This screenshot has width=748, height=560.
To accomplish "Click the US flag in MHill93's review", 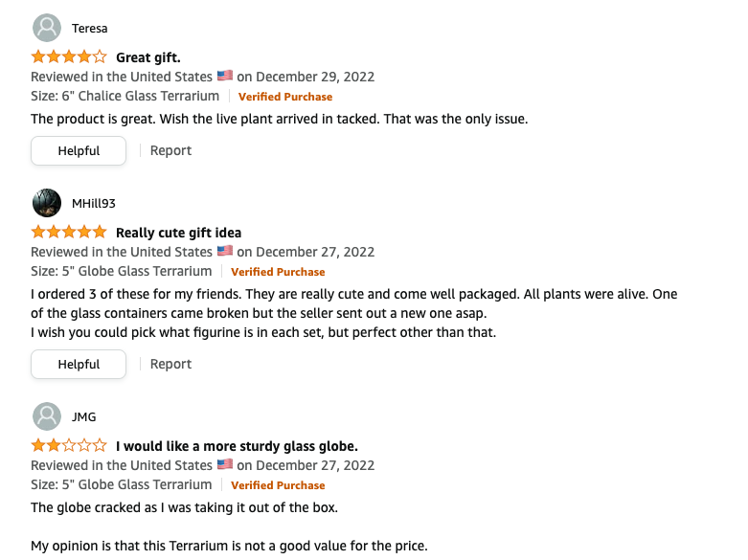I will 225,251.
